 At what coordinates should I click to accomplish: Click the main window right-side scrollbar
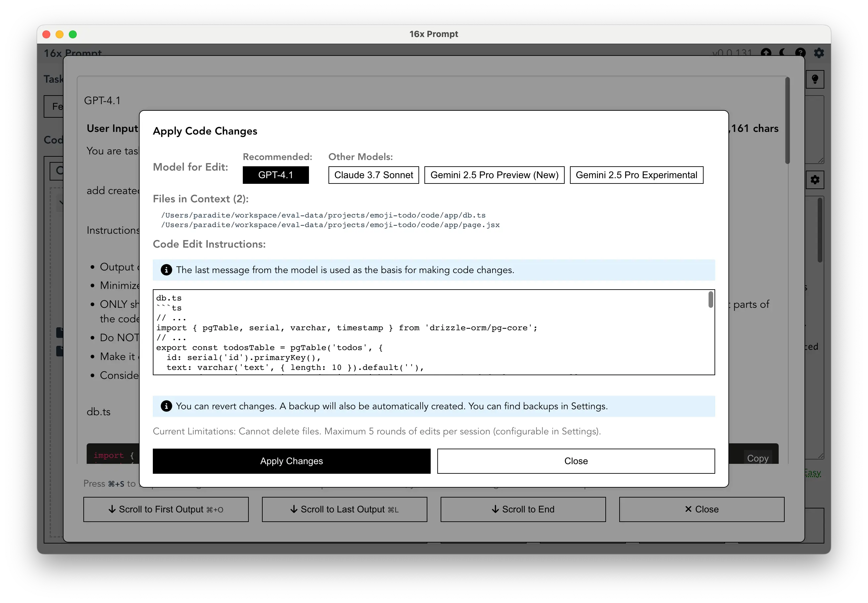pos(820,230)
